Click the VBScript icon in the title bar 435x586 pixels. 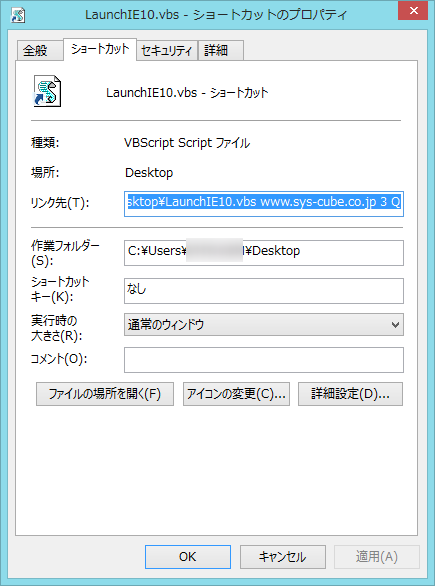coord(18,15)
